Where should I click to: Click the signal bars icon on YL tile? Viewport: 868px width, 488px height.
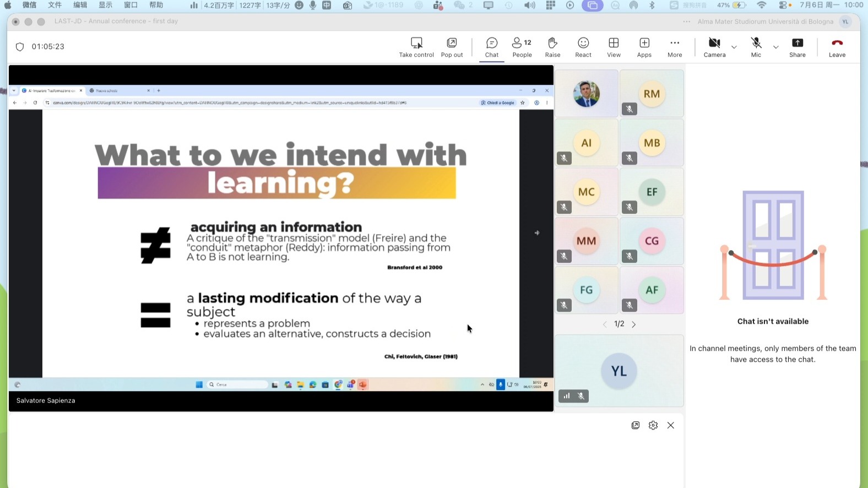pyautogui.click(x=567, y=396)
